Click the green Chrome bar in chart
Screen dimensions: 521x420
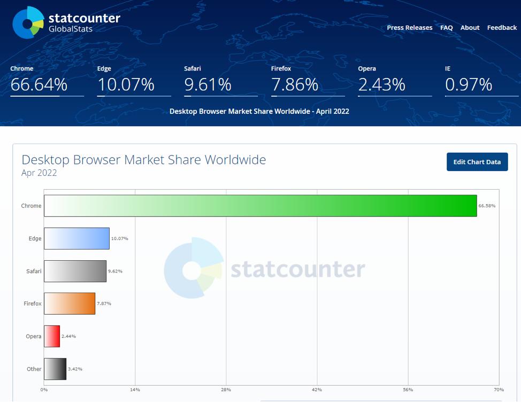pyautogui.click(x=260, y=206)
